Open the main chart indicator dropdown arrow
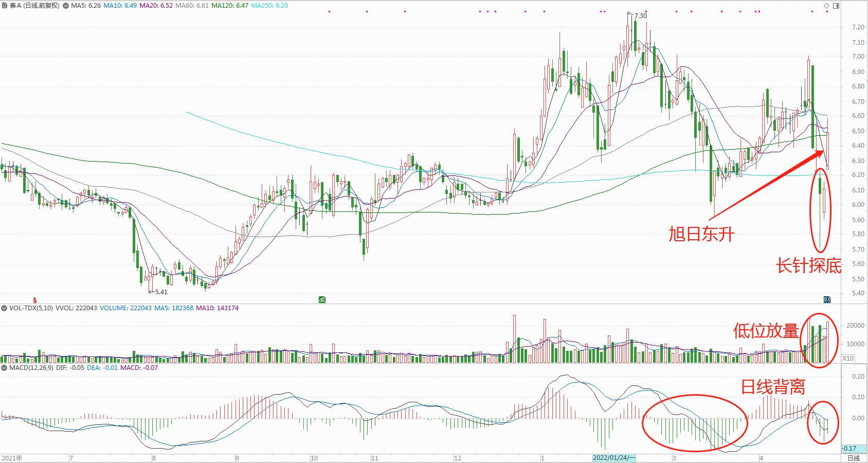The image size is (868, 463). pos(65,6)
